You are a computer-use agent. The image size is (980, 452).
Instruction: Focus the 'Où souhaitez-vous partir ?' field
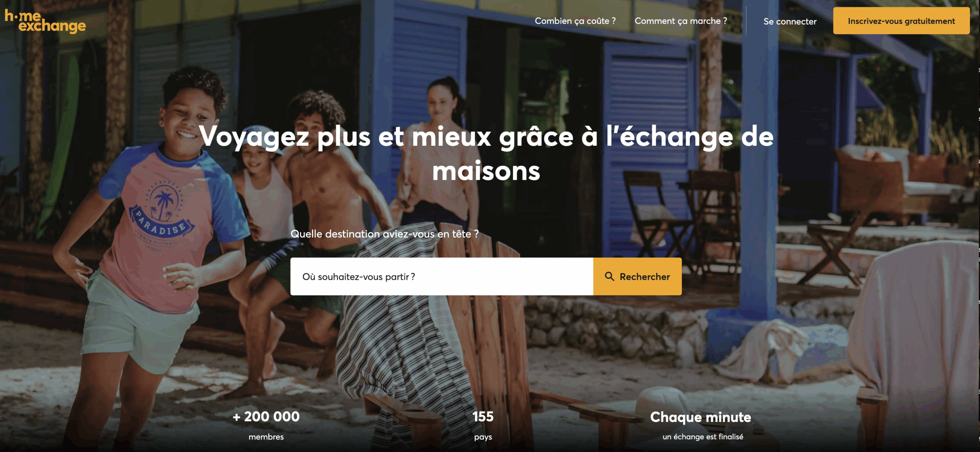442,276
